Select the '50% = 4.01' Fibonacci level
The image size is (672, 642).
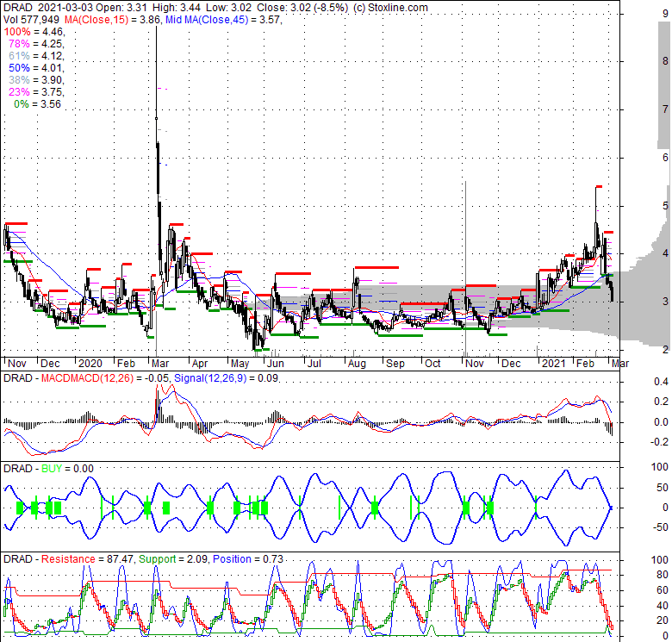[36, 68]
